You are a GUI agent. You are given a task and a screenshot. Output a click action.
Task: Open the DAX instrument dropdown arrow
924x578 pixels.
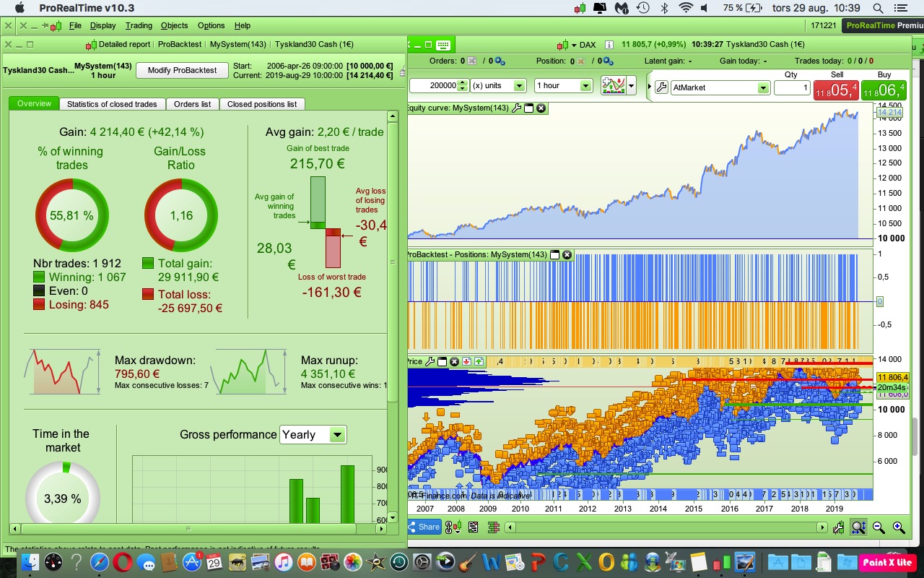click(x=574, y=45)
